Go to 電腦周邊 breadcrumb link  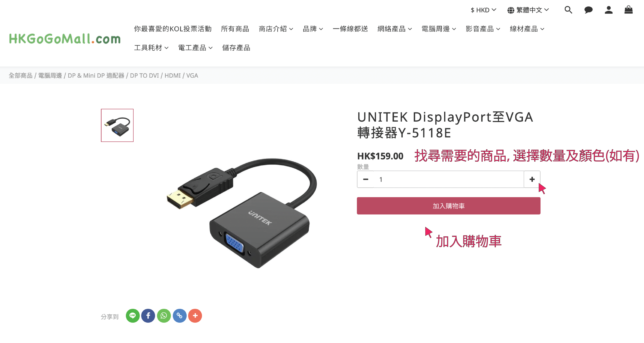coord(50,76)
